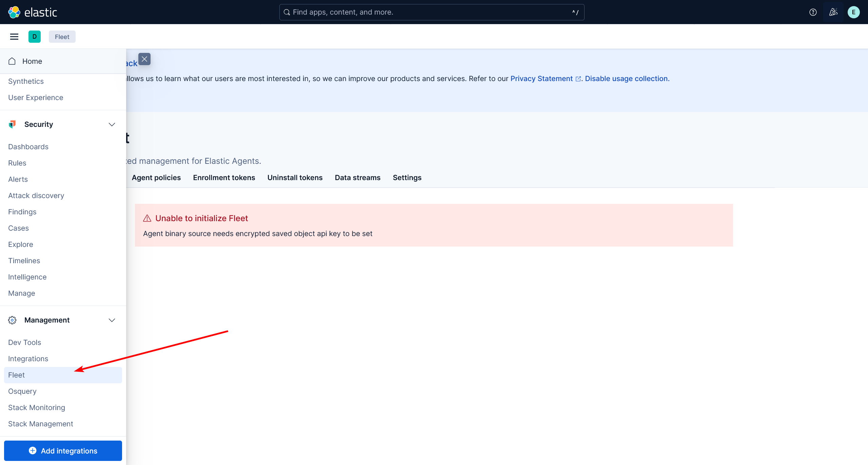Screen dimensions: 868x465
Task: Click Disable usage collection link
Action: tap(627, 79)
